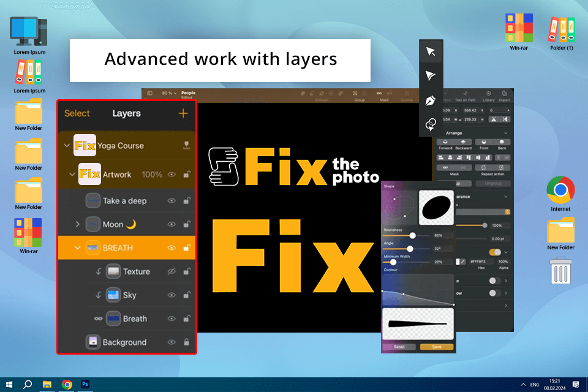Expand fill options chevron next to orange toggle
This screenshot has width=588, height=392.
(x=506, y=252)
